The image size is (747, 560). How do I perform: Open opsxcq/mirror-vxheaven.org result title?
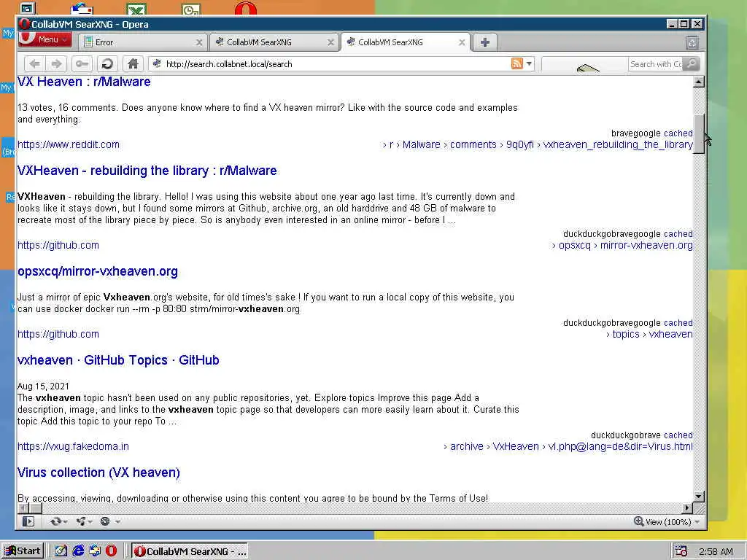[98, 271]
